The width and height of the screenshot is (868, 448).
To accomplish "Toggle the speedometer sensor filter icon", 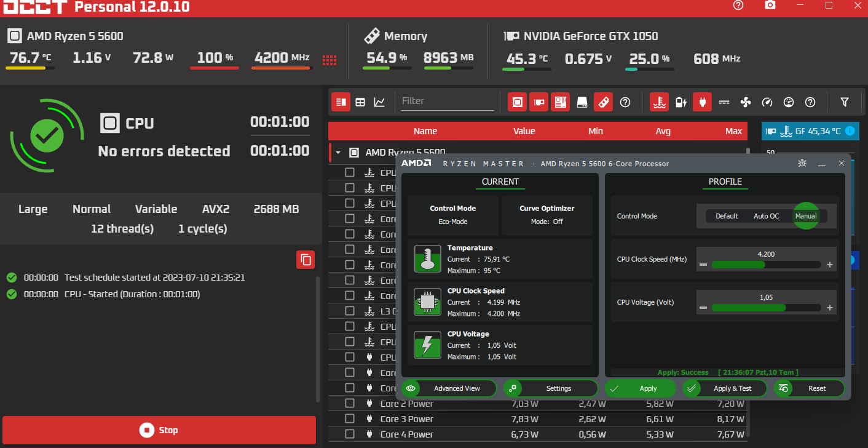I will (767, 102).
